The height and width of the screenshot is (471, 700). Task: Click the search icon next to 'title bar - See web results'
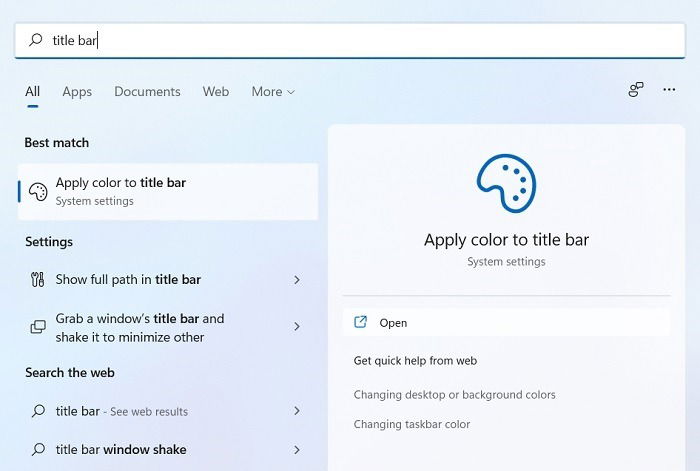(x=38, y=411)
